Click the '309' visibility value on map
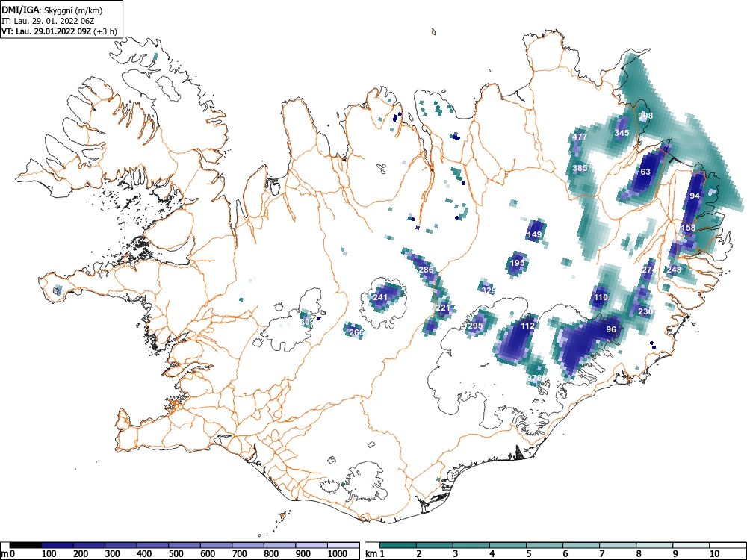 (x=307, y=322)
